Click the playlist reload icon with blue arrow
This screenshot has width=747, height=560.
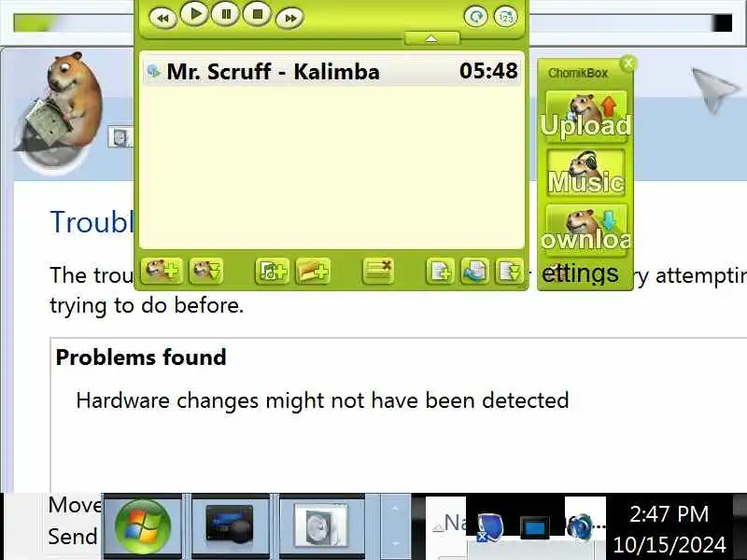tap(474, 271)
